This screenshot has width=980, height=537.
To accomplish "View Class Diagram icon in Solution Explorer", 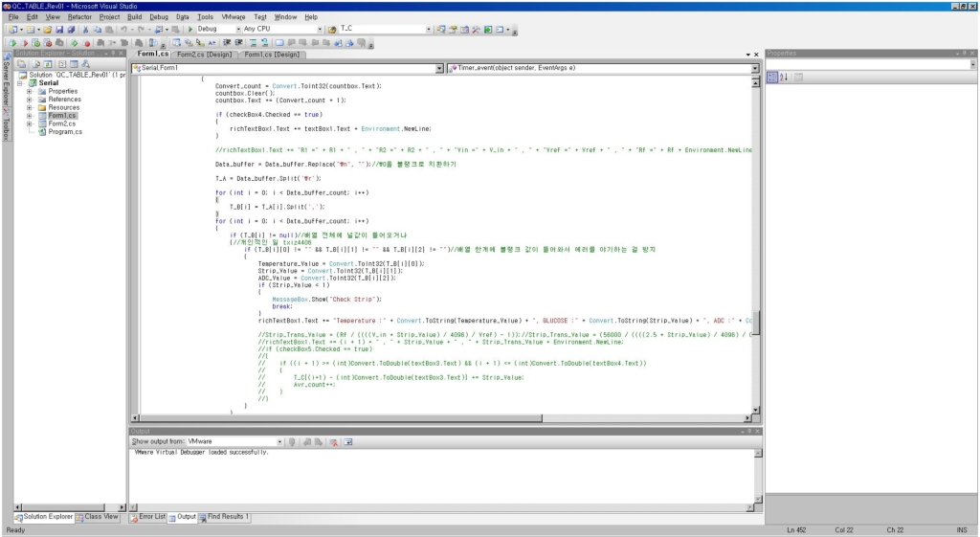I will 85,64.
